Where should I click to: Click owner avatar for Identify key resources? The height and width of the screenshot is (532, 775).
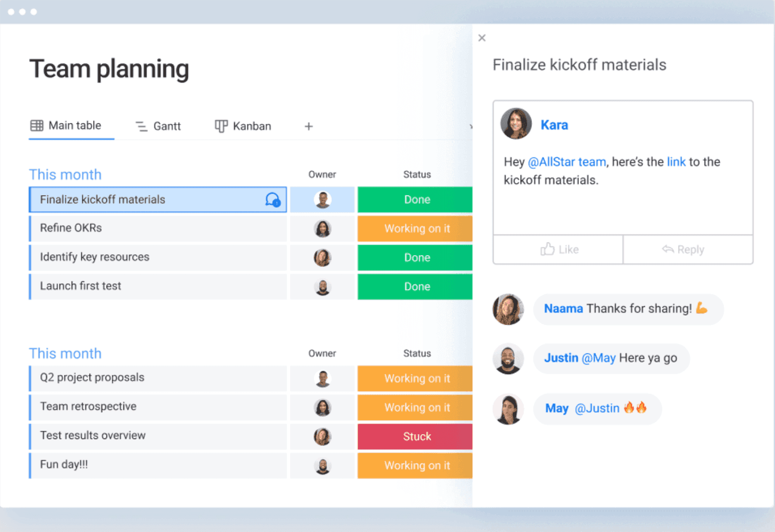[323, 258]
